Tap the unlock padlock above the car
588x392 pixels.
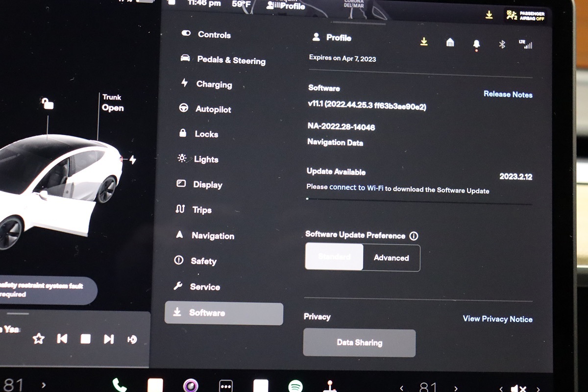point(48,103)
